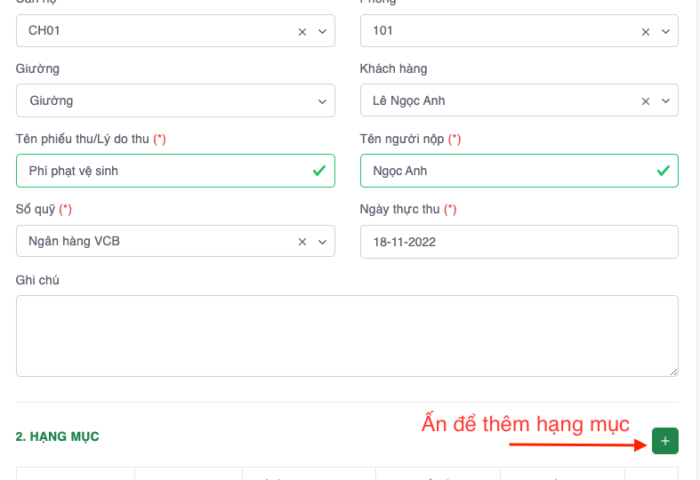Clear the CH01 apartment selection
The height and width of the screenshot is (480, 700).
point(302,32)
